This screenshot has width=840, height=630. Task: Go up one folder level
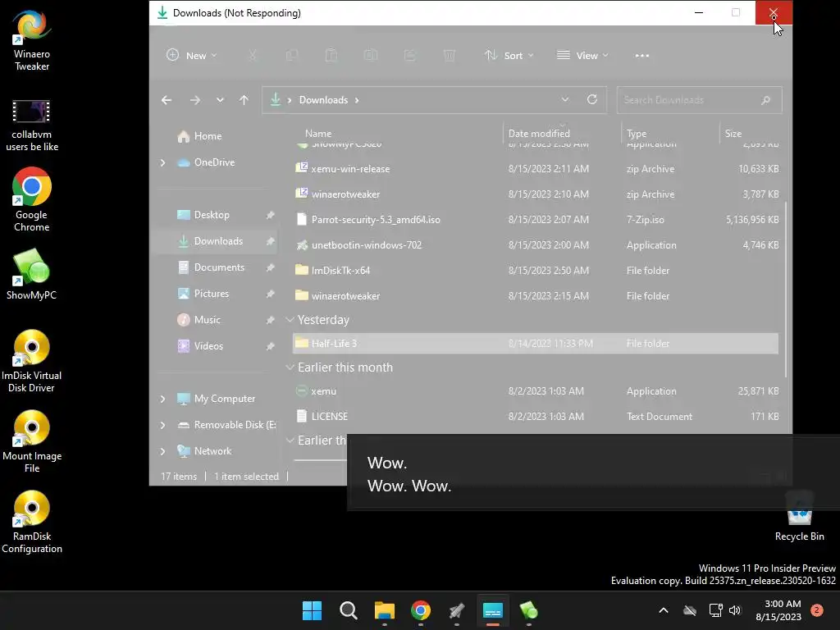pos(244,100)
